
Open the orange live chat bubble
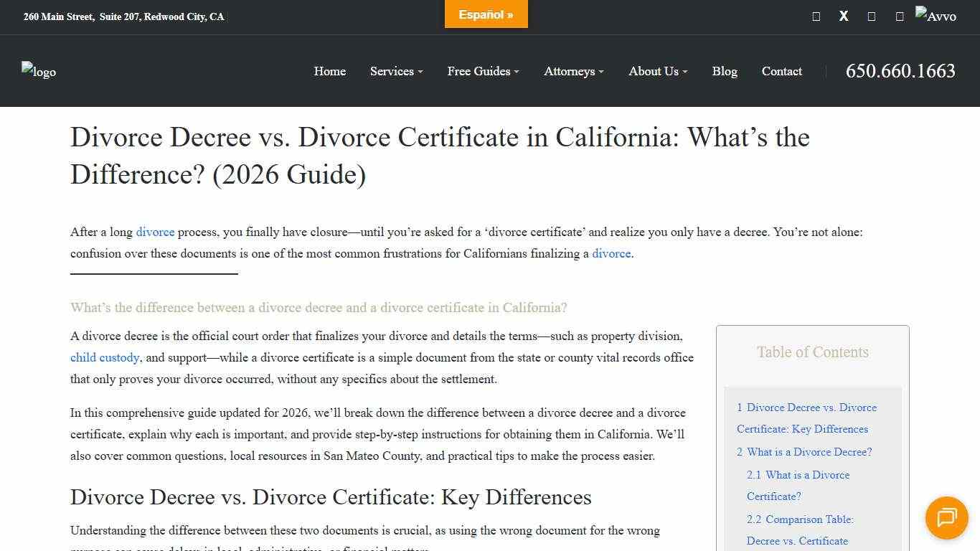[x=946, y=518]
